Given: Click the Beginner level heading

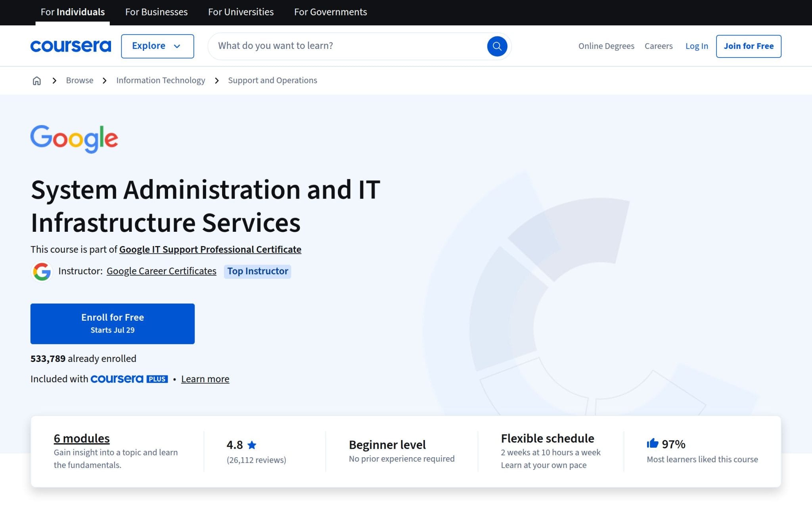Looking at the screenshot, I should (387, 444).
